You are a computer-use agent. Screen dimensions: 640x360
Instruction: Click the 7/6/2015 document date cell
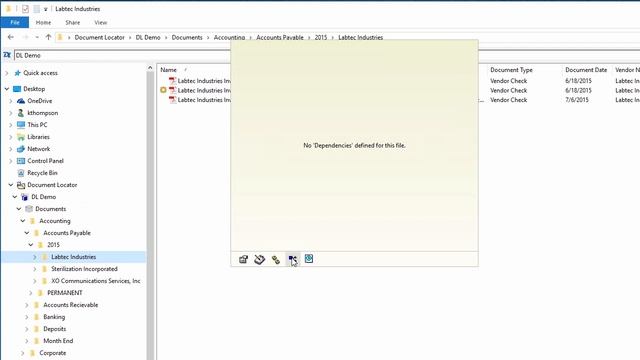577,100
